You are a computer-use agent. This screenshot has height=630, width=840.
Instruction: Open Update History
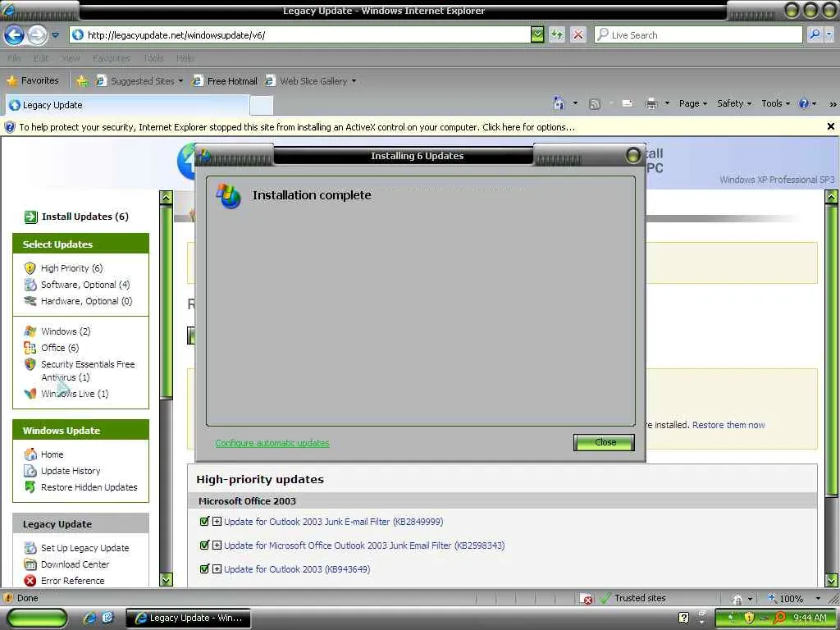71,472
